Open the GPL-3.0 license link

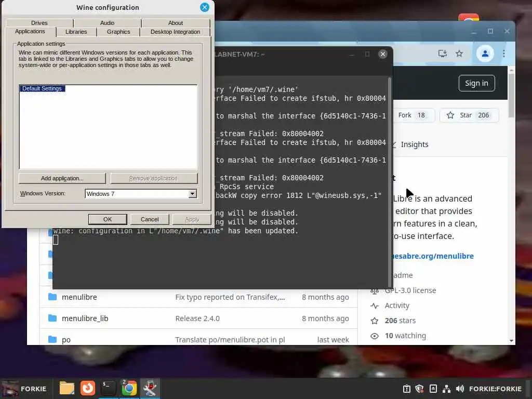click(410, 290)
